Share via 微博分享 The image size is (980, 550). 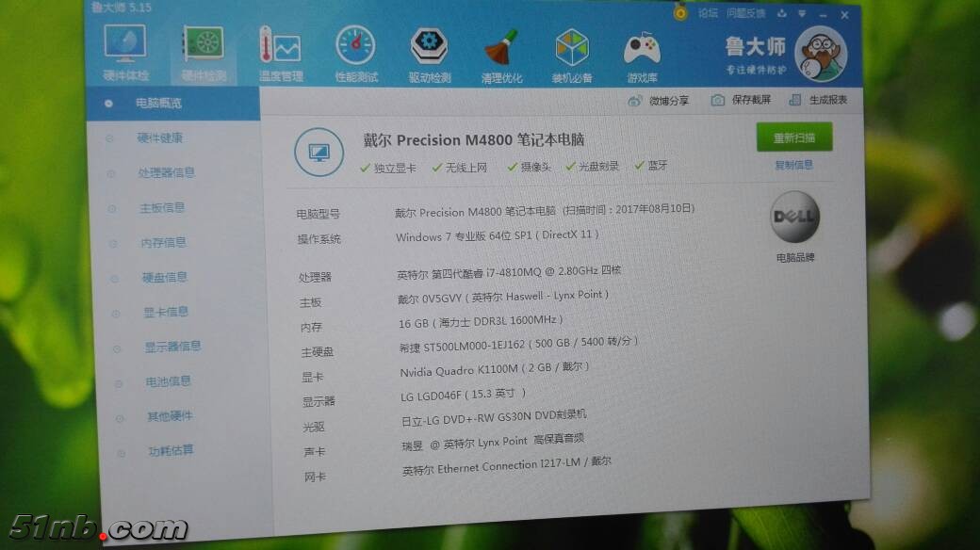point(659,101)
